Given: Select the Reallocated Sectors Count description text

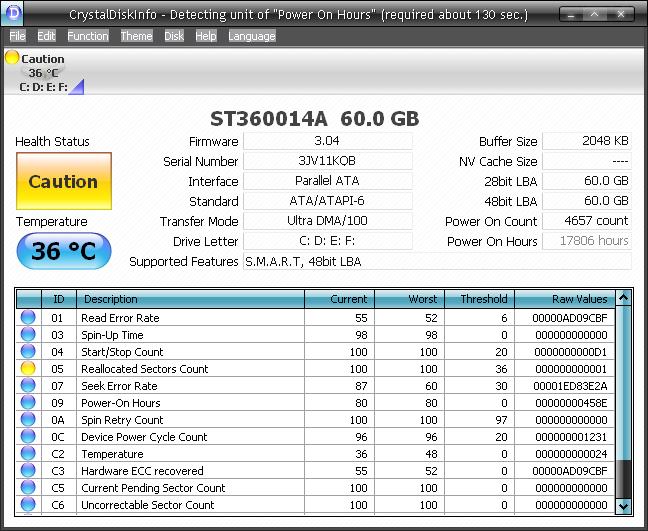Looking at the screenshot, I should [x=145, y=369].
